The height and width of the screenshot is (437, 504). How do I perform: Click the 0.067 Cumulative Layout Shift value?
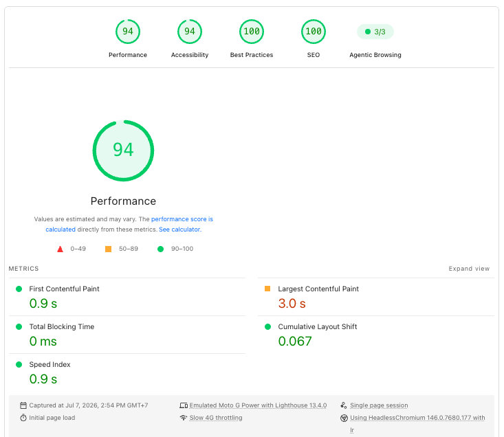click(x=295, y=341)
